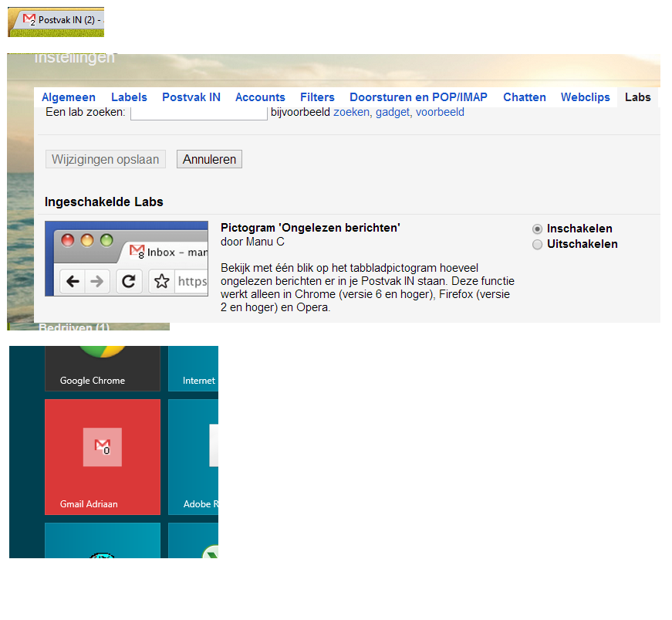Image resolution: width=672 pixels, height=620 pixels.
Task: Click the 'gadget' example link
Action: pos(392,113)
